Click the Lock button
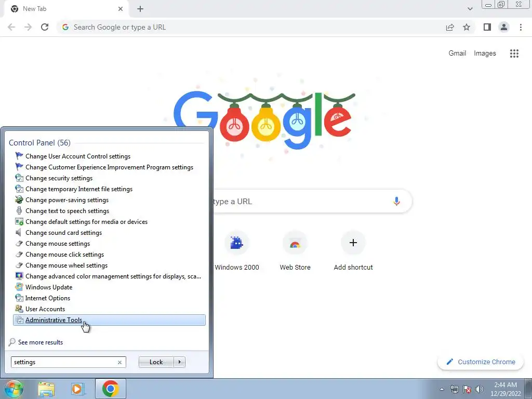This screenshot has height=399, width=532. pyautogui.click(x=156, y=362)
